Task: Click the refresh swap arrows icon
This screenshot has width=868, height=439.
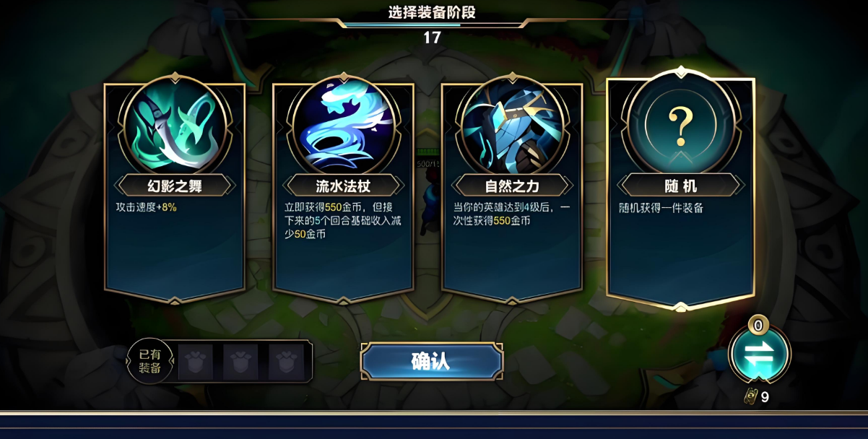Action: tap(759, 354)
